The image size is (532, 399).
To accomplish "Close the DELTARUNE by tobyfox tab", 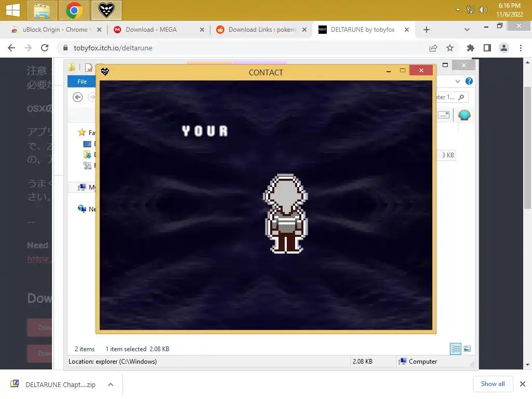I will (406, 30).
